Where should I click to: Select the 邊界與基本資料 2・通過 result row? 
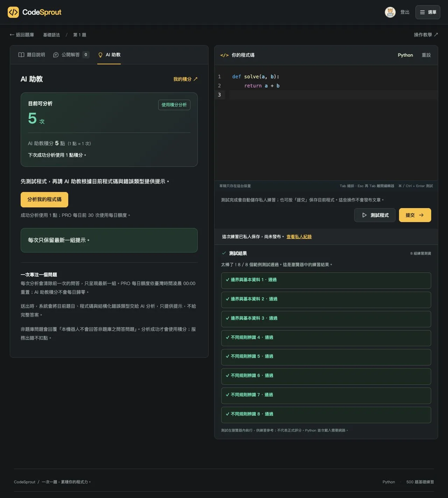(326, 300)
